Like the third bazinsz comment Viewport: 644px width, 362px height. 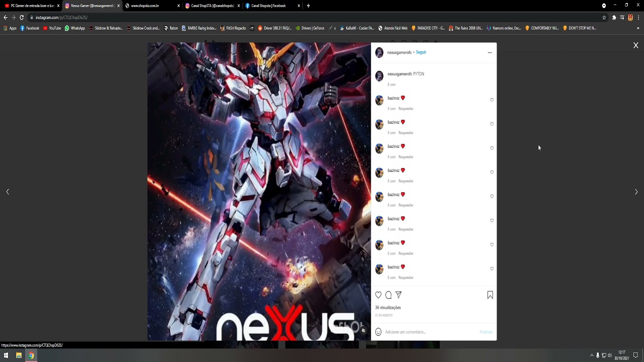click(492, 148)
